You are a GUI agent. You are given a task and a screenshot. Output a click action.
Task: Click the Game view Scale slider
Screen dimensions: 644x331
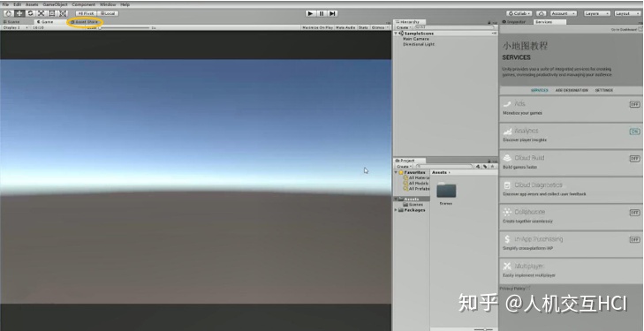click(x=125, y=28)
